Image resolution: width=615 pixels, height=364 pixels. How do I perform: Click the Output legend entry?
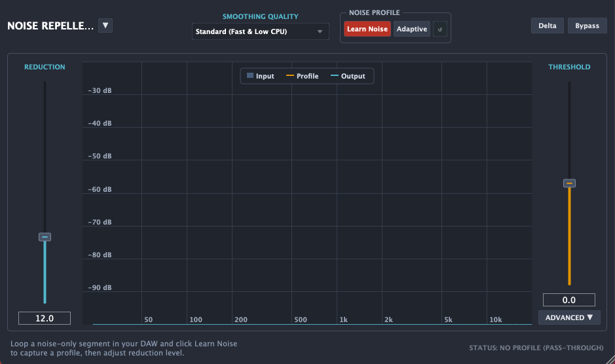tap(348, 76)
